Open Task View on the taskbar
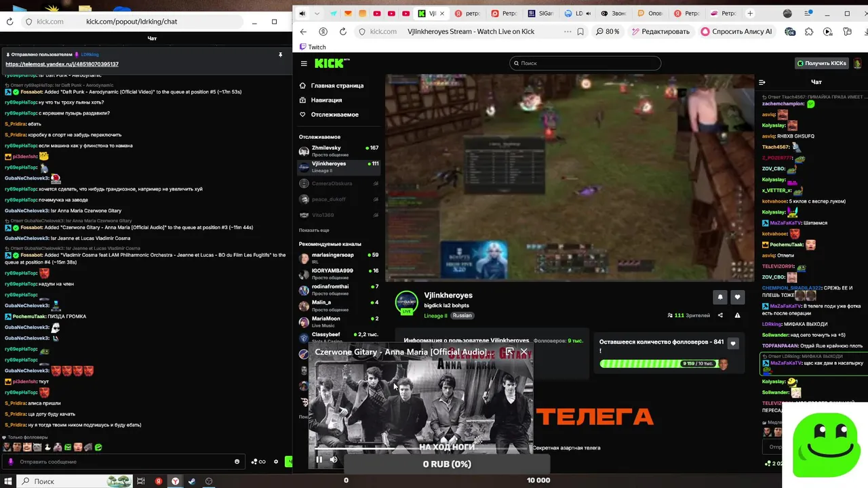Viewport: 868px width, 488px height. (141, 481)
